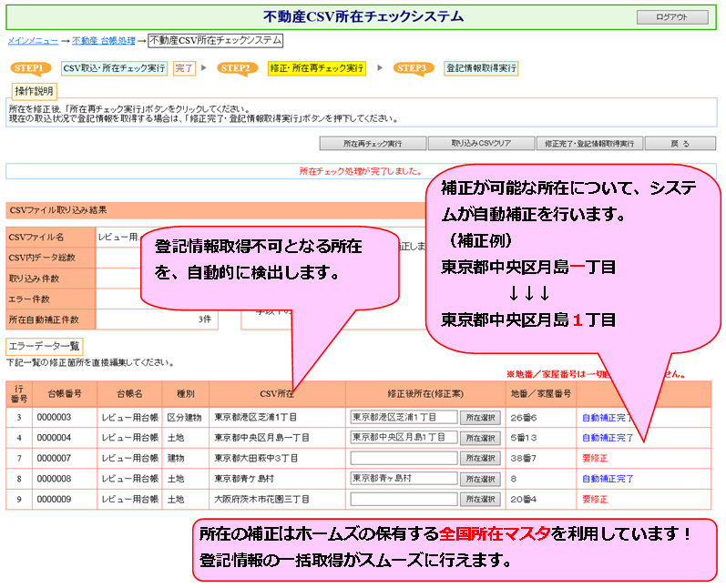Viewport: 726px width, 588px height.
Task: Click 区分建物 type cell in row 0000003
Action: (x=184, y=418)
